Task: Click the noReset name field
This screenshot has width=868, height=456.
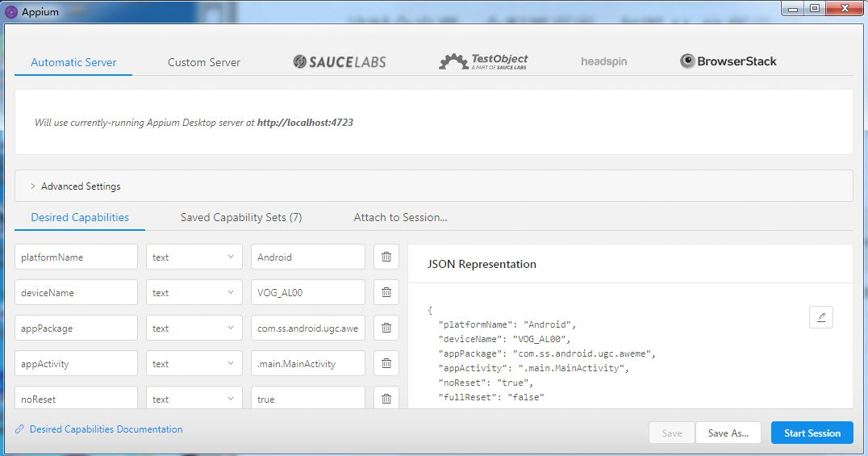Action: pyautogui.click(x=77, y=399)
